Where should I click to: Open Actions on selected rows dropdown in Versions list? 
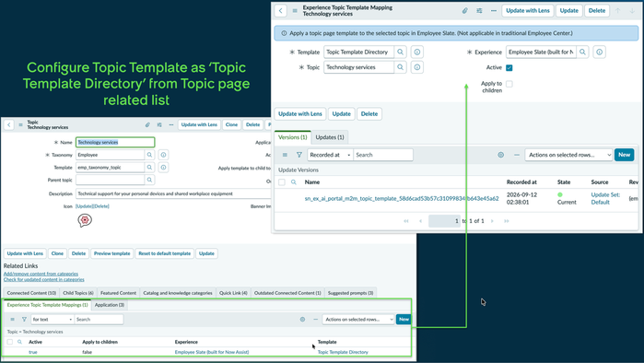[x=568, y=155]
